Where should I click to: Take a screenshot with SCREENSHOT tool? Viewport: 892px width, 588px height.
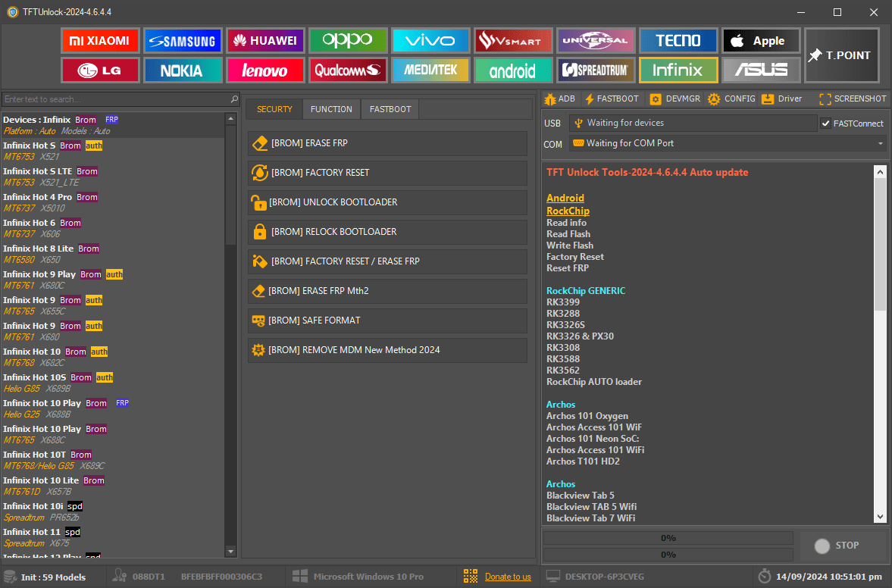click(852, 99)
